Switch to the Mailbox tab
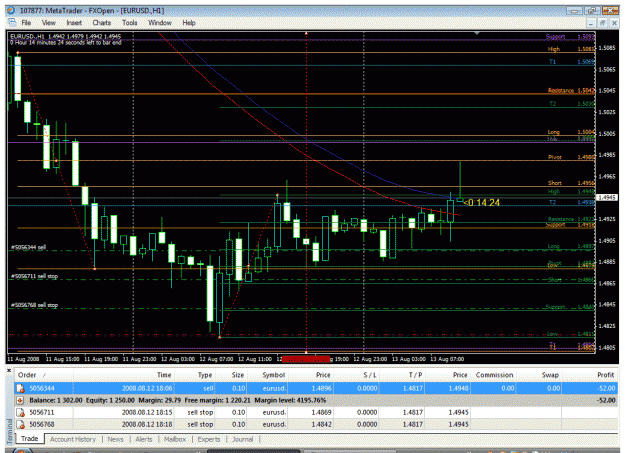 tap(175, 439)
